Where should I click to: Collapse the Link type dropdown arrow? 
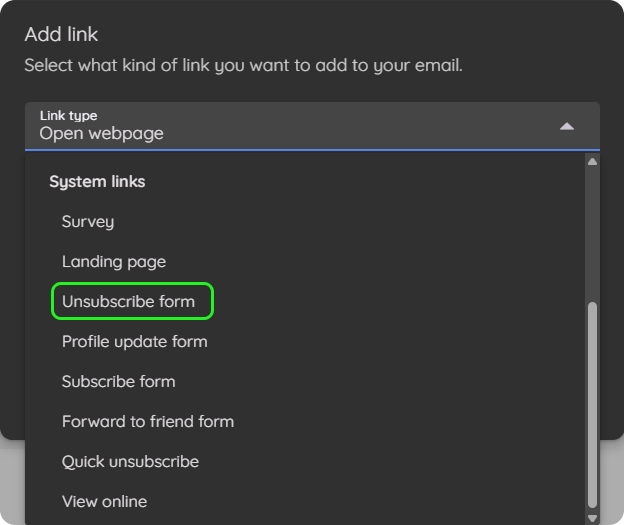tap(567, 127)
